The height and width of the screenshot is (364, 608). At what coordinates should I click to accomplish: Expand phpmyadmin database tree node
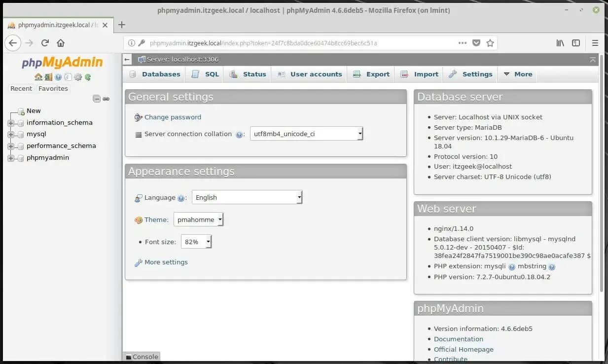click(11, 158)
